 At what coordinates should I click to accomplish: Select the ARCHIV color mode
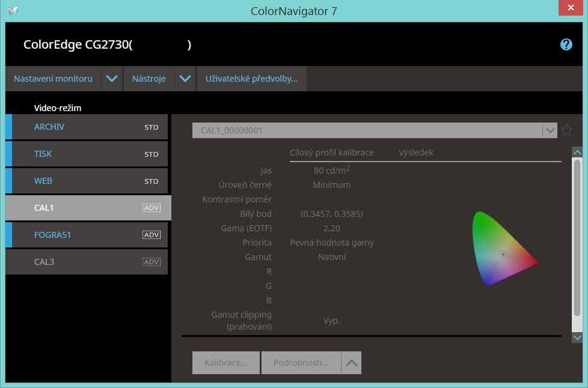click(87, 127)
